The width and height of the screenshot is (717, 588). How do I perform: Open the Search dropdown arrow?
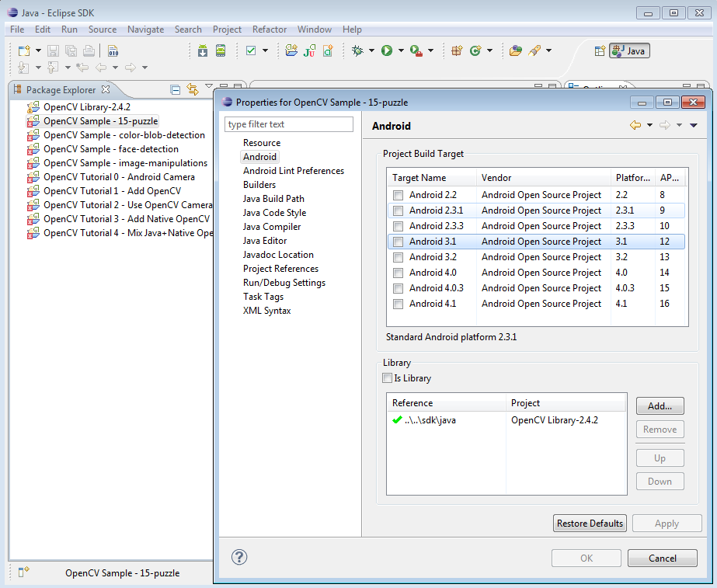[x=548, y=50]
